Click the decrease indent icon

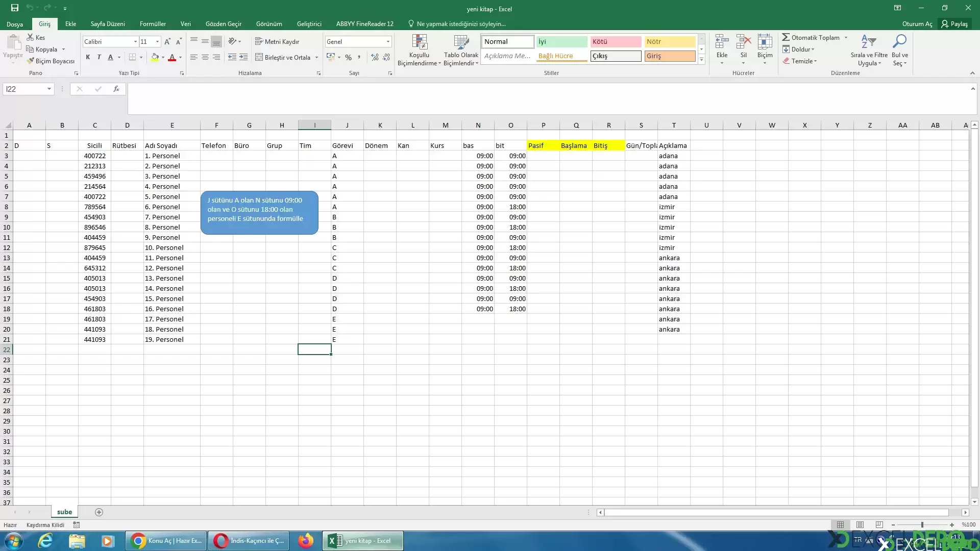pyautogui.click(x=232, y=57)
